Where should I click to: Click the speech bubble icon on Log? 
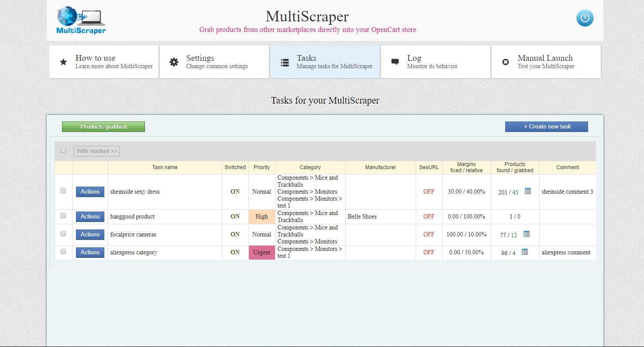395,62
